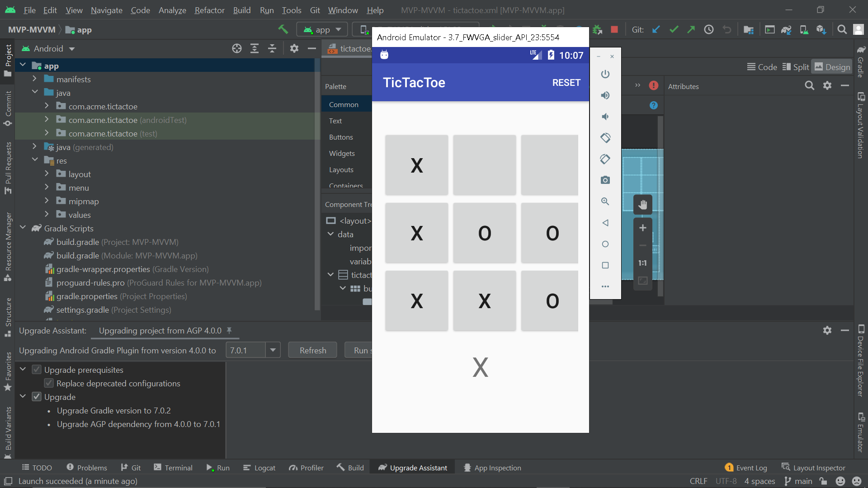
Task: Click the Build hammer icon in toolbar
Action: coord(283,30)
